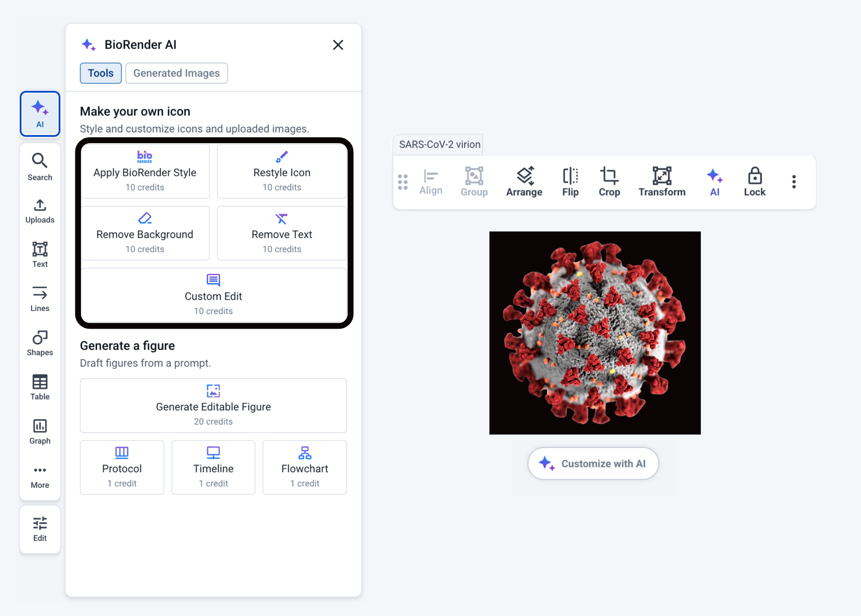The height and width of the screenshot is (616, 861).
Task: Click Customize with AI button
Action: [593, 464]
